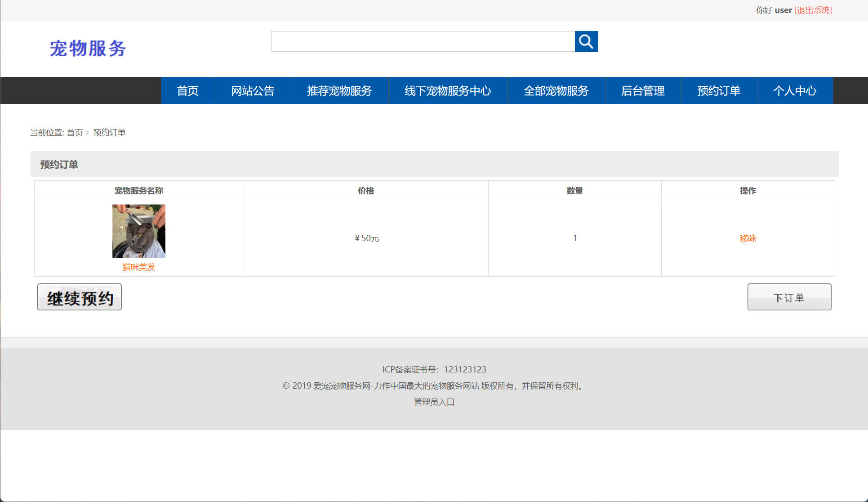
Task: Go to 个人中心 page
Action: (x=795, y=90)
